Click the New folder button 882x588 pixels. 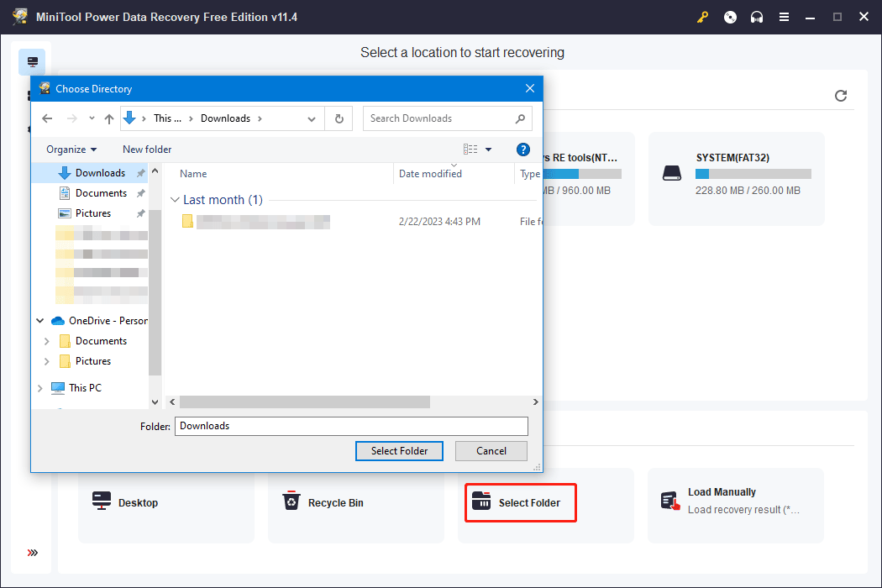[147, 150]
